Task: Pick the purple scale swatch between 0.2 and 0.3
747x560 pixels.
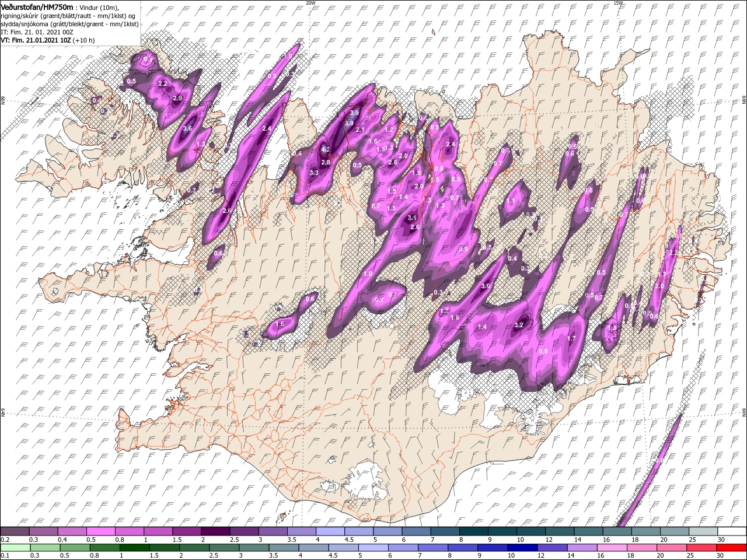Action: (15, 531)
